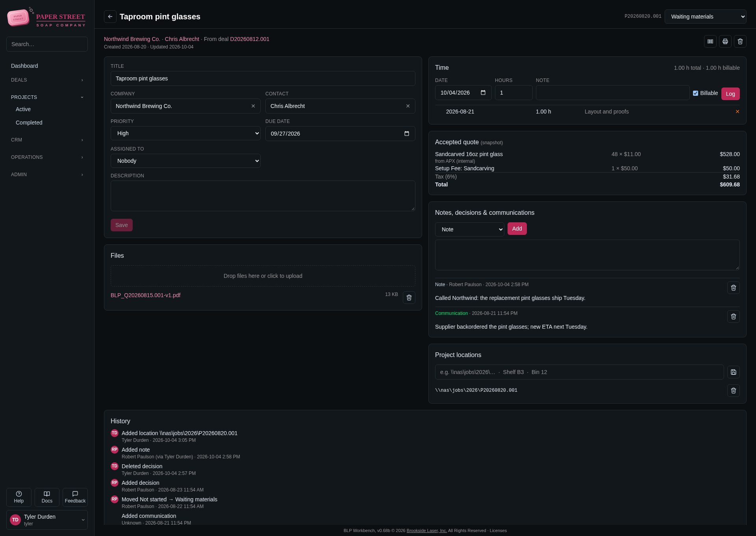Expand the Deals section in the sidebar
The image size is (756, 536).
(x=47, y=80)
